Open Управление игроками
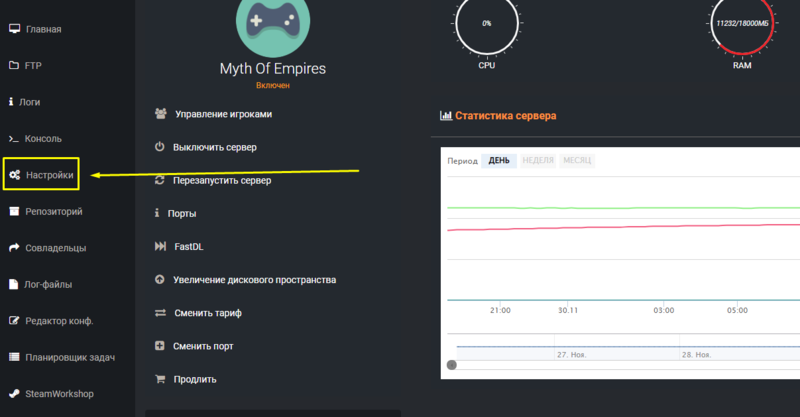Screen dimensions: 800x417 pos(222,114)
